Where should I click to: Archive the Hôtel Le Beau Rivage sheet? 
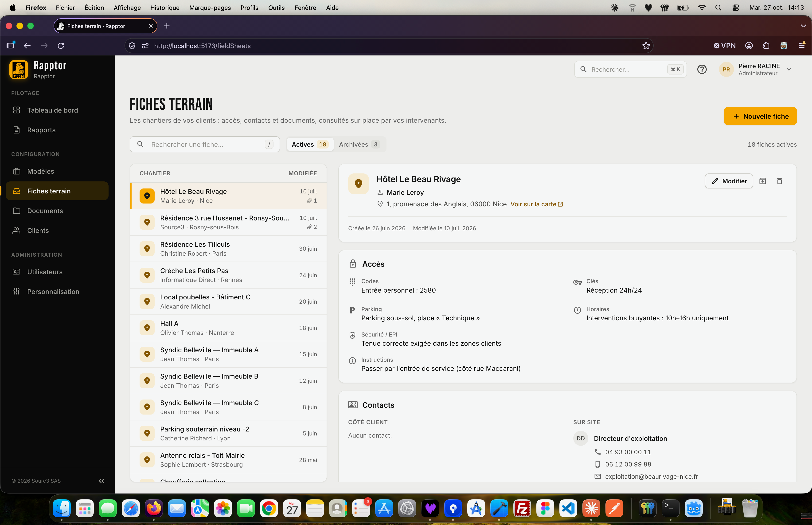click(763, 181)
